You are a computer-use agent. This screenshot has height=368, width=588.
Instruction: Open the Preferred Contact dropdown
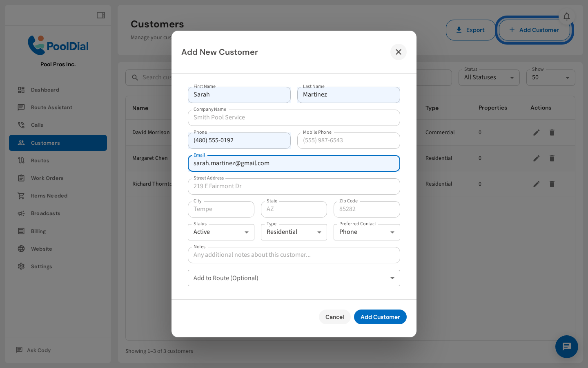366,232
